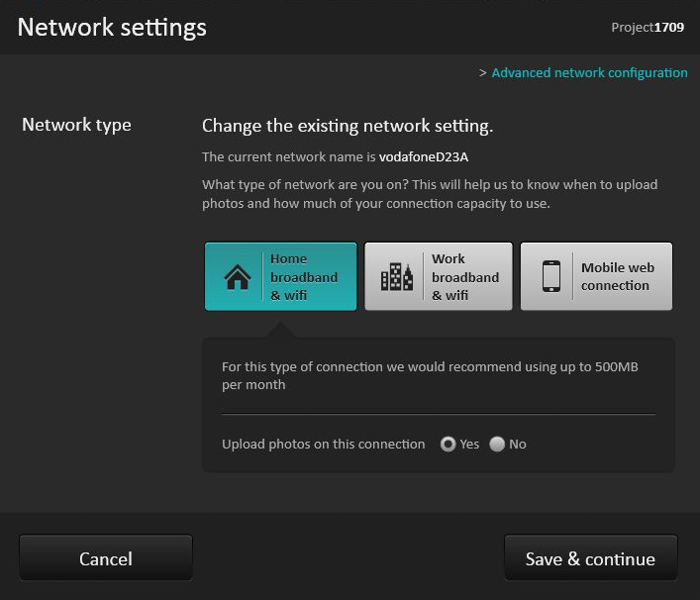Click the Project1709 label

pos(647,28)
